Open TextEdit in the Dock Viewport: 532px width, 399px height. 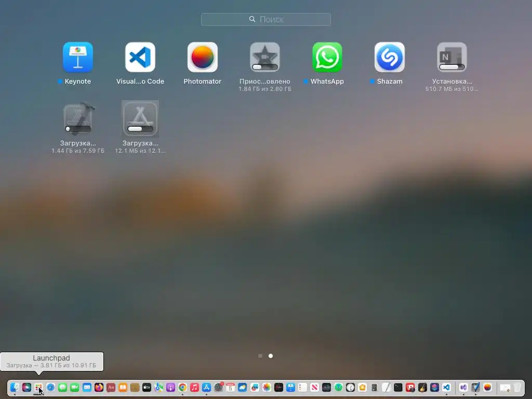click(386, 387)
